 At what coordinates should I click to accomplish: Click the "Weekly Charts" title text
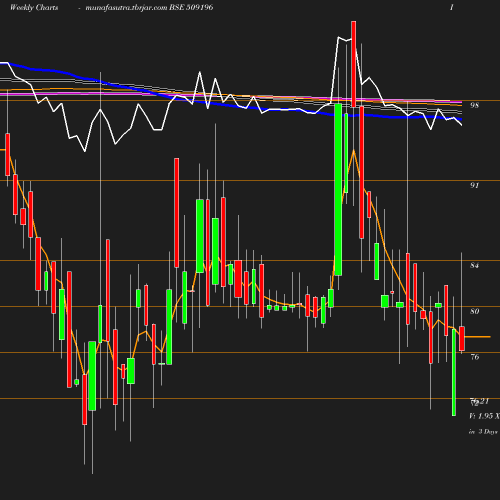(34, 7)
